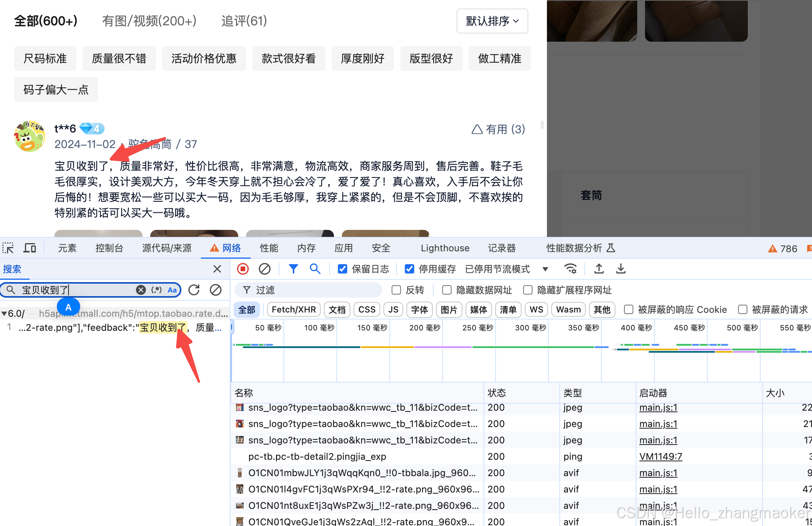The height and width of the screenshot is (526, 812).
Task: Click the import HAR upload icon
Action: click(x=599, y=269)
